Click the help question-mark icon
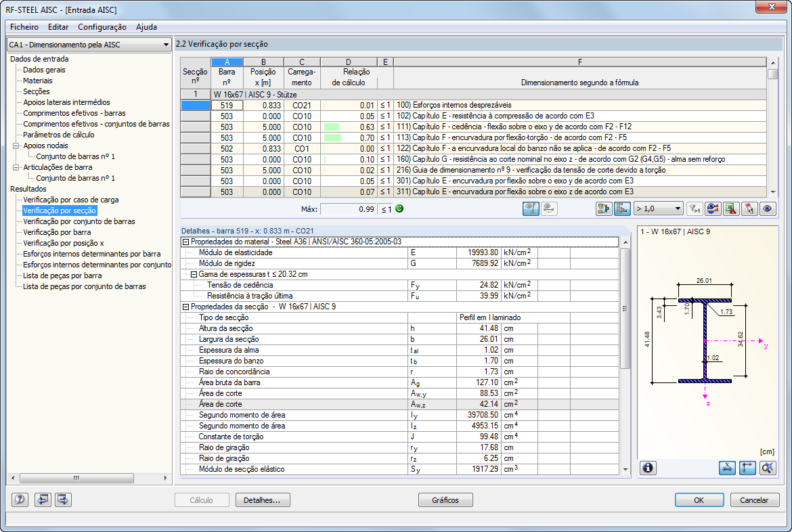Image resolution: width=792 pixels, height=532 pixels. [x=20, y=500]
